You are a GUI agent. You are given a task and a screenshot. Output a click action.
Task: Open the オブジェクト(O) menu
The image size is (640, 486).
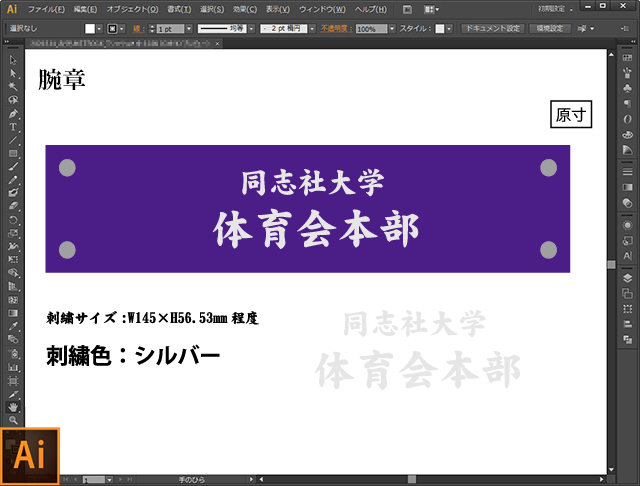click(132, 9)
